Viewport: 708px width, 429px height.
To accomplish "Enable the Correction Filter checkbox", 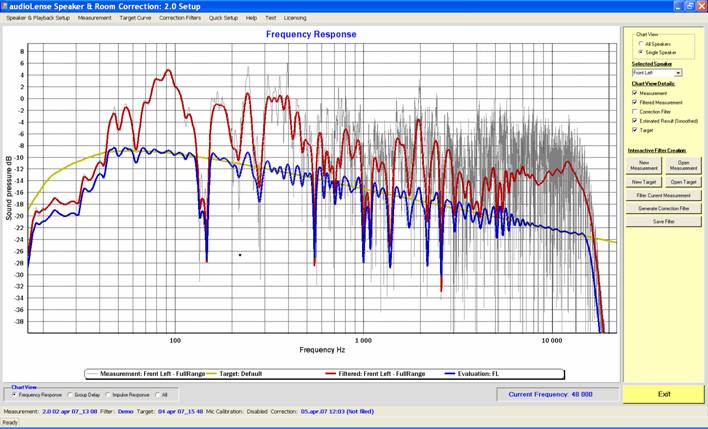I will click(635, 111).
